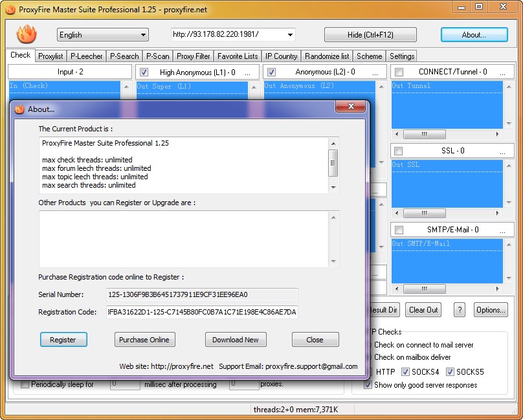Click the Serial Number field

click(x=202, y=294)
